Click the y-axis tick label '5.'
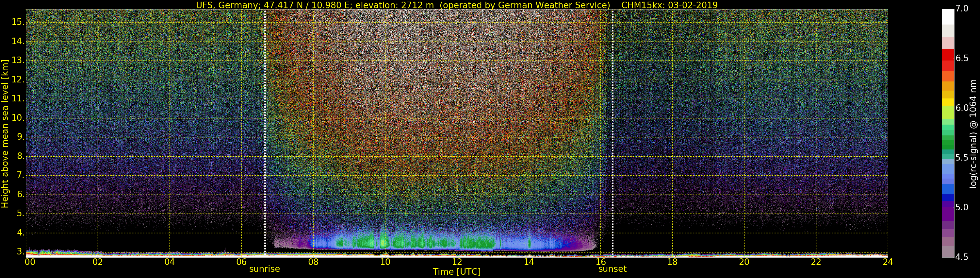The height and width of the screenshot is (278, 980). (x=21, y=213)
